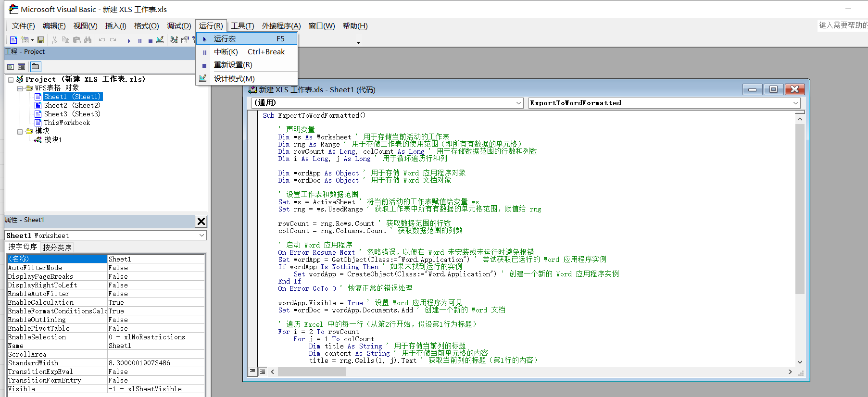Click the code window vertical scrollbar up arrow
The height and width of the screenshot is (397, 868).
[x=800, y=119]
